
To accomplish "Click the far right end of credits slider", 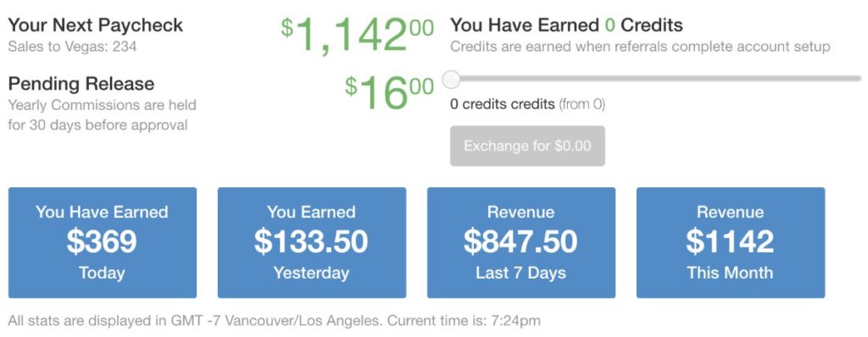I will 858,79.
